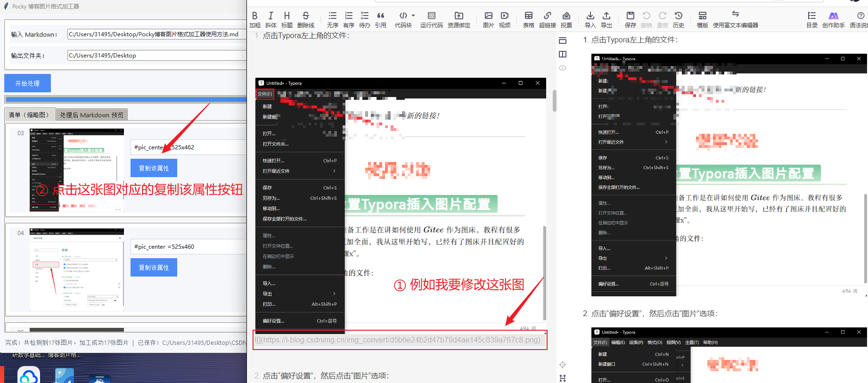Open 资源绑定 in the editor toolbar

tap(459, 20)
